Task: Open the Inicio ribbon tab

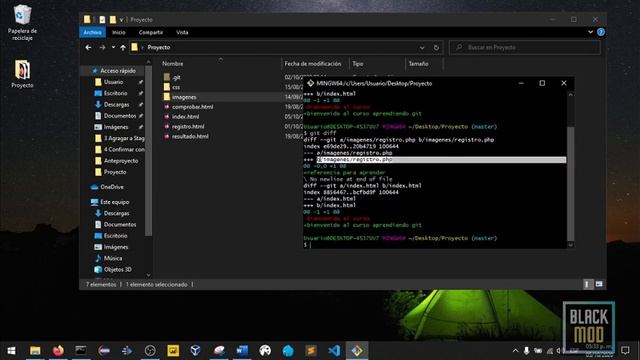Action: 119,32
